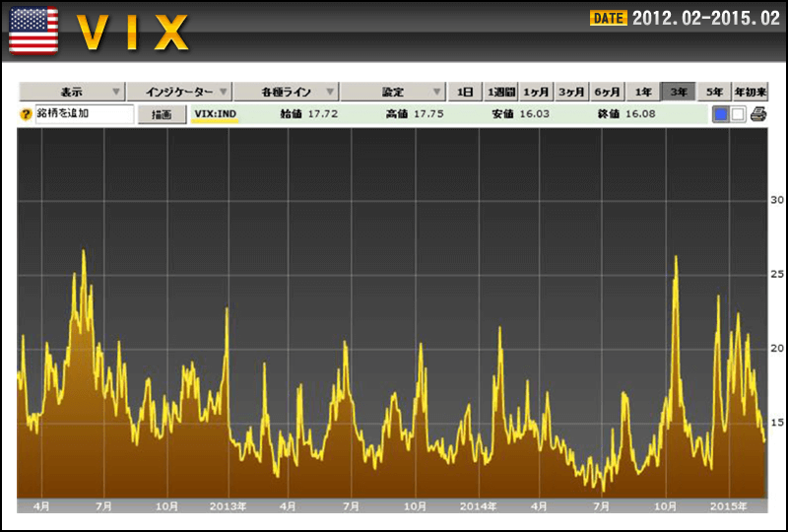Click the 15 y-axis label
The width and height of the screenshot is (788, 532).
coord(777,423)
